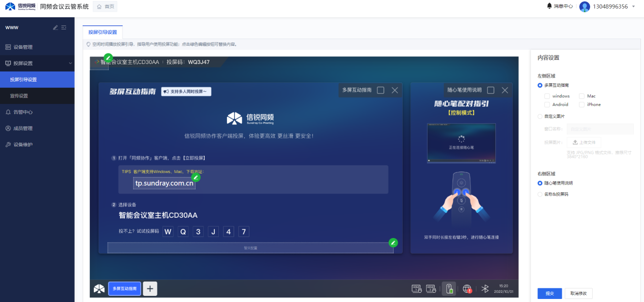Viewport: 644px width, 302px height.
Task: Go to 告警中心 in the sidebar
Action: 37,112
